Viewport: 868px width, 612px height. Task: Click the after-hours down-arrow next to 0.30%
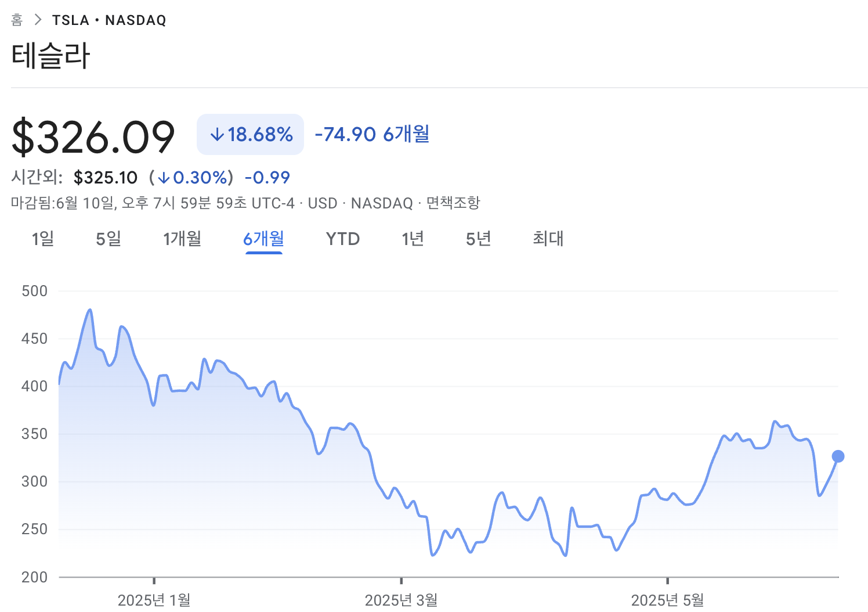tap(164, 178)
